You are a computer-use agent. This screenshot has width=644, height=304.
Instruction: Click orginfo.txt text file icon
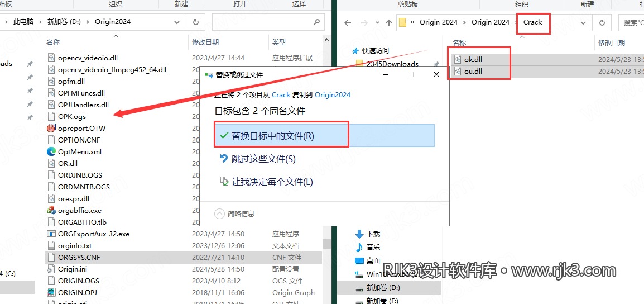coord(51,245)
